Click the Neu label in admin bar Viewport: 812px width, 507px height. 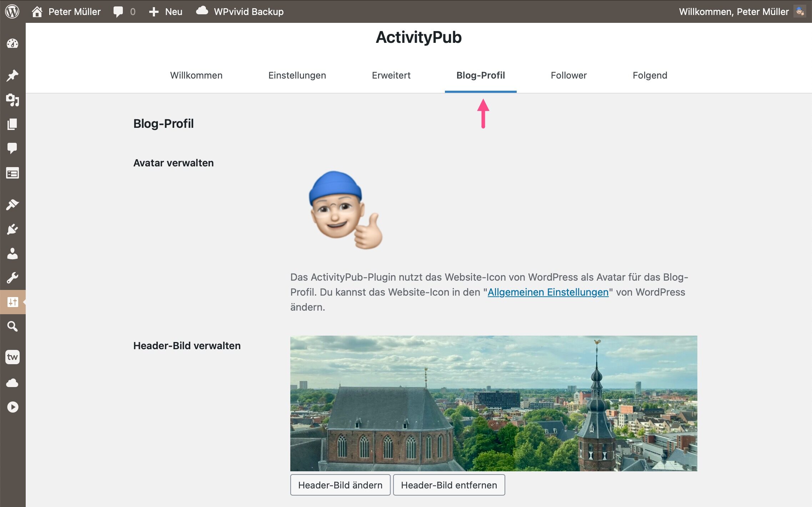pyautogui.click(x=174, y=12)
